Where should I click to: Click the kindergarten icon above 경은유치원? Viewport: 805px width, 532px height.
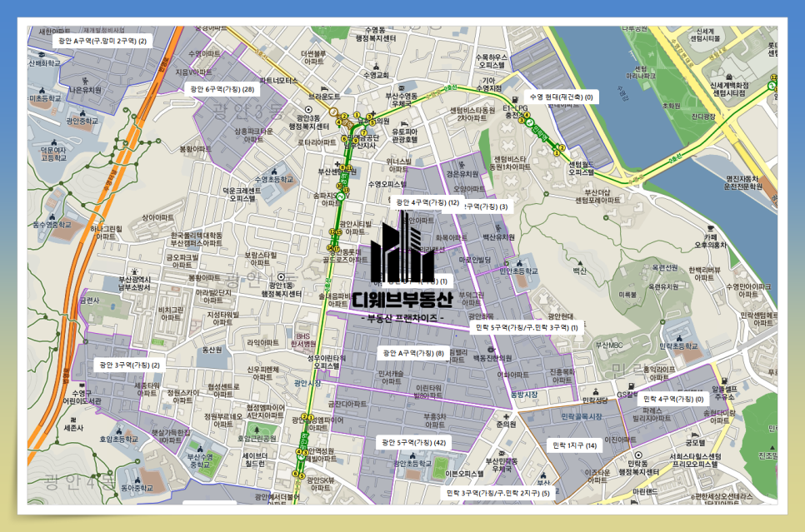point(462,165)
